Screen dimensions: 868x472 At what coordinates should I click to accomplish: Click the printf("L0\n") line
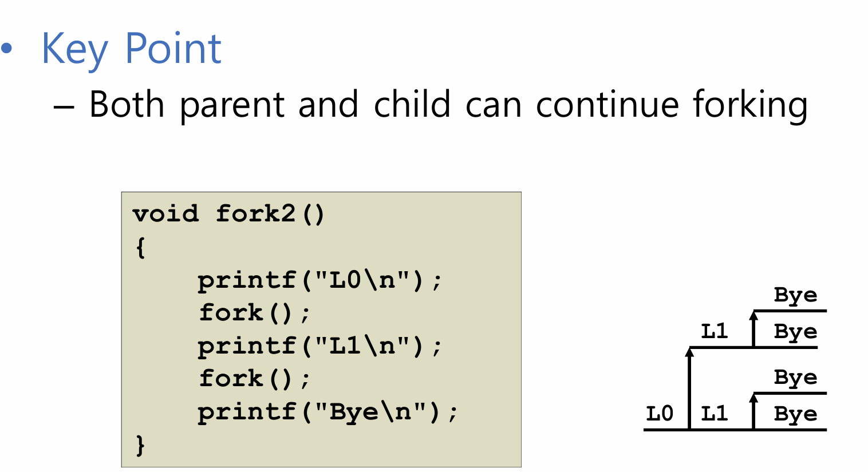320,280
